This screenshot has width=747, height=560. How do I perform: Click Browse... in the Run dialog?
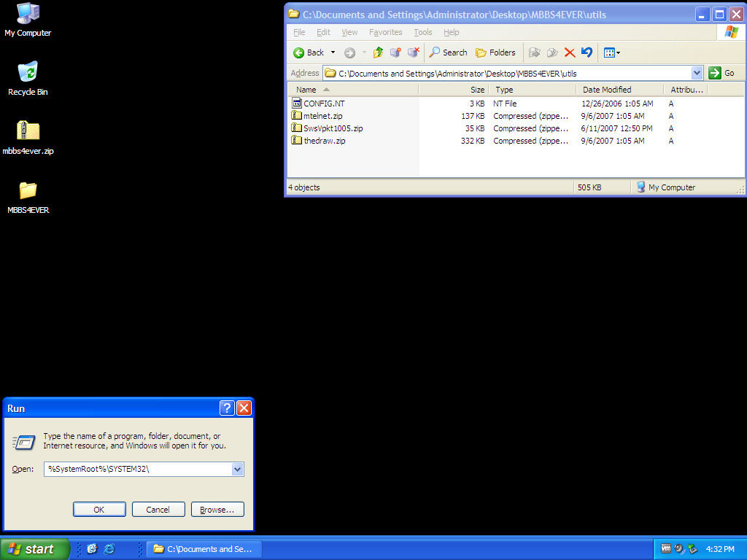[217, 510]
